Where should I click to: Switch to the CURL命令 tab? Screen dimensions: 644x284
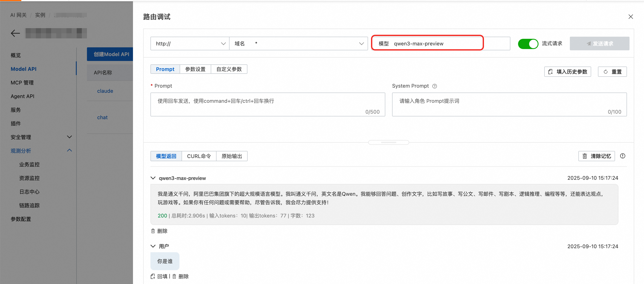(199, 156)
